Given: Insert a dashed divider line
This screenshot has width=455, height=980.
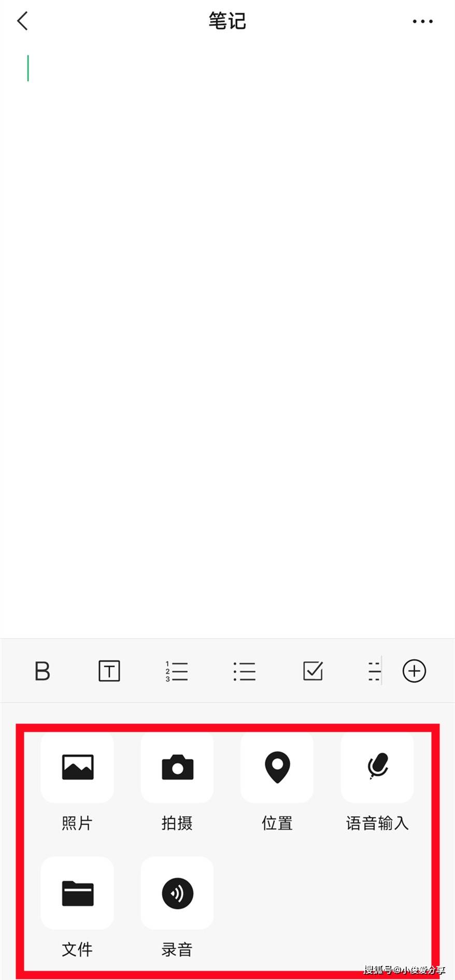Looking at the screenshot, I should click(x=374, y=671).
